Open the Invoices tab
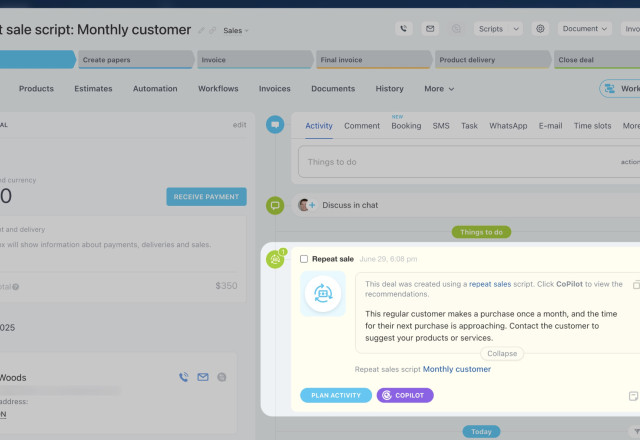 click(x=275, y=89)
